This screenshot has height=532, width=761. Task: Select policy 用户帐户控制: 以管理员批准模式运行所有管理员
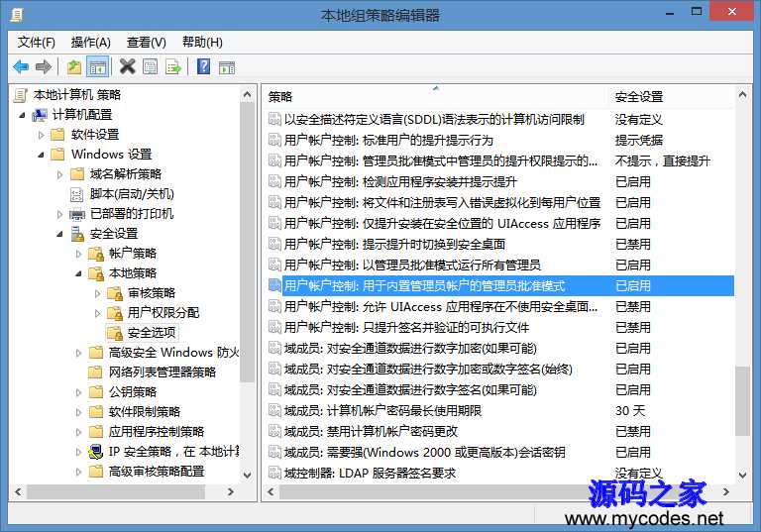(412, 266)
